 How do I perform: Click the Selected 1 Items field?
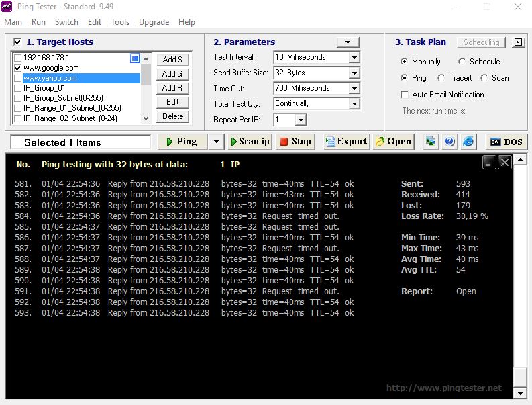81,142
